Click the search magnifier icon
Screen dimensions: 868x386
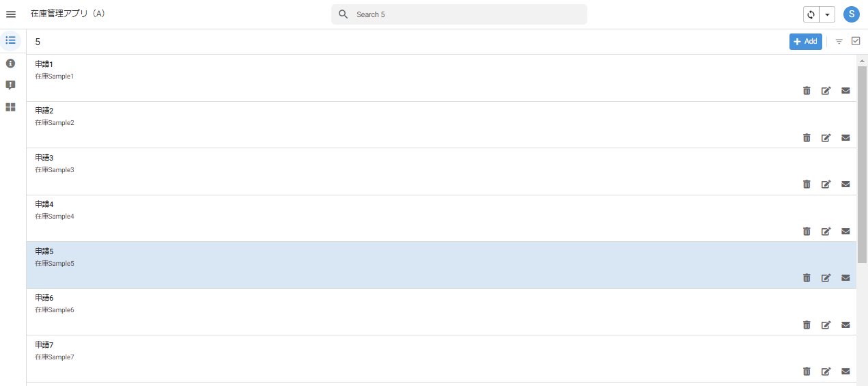point(344,14)
